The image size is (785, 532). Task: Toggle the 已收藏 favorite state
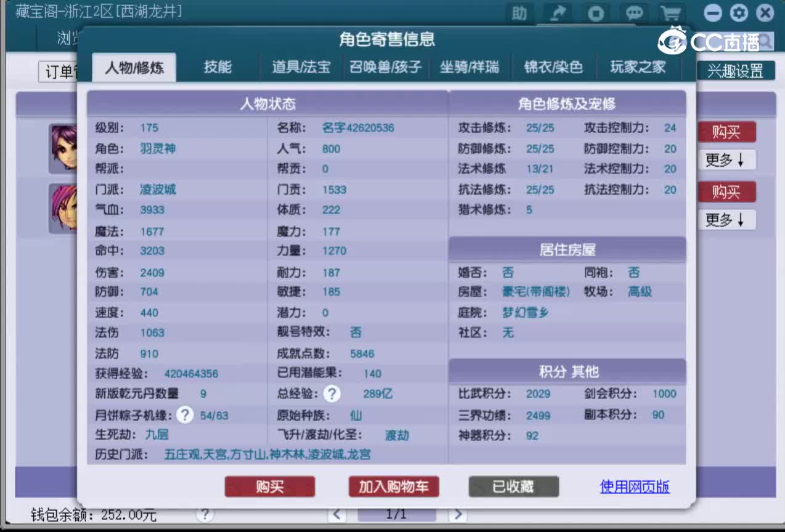tap(514, 486)
